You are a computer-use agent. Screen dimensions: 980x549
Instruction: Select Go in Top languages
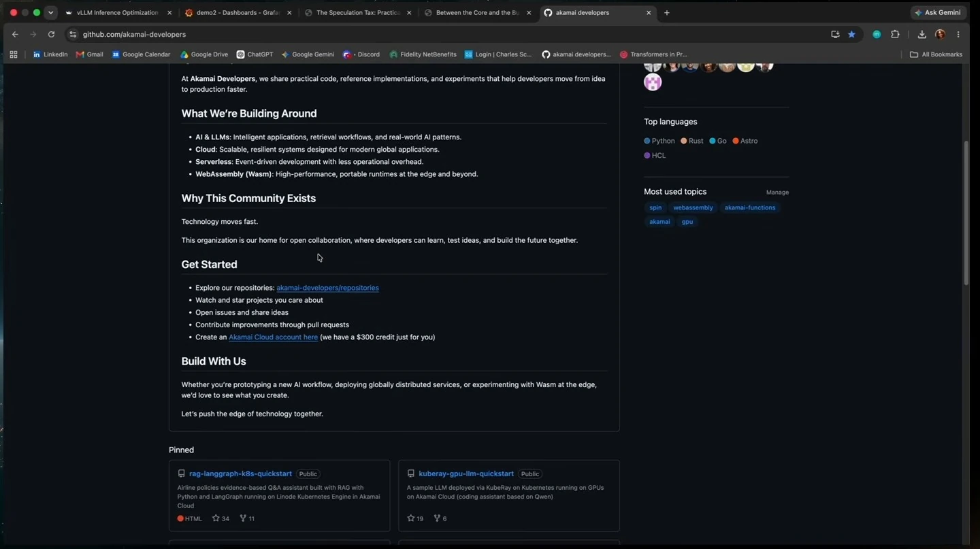(718, 141)
